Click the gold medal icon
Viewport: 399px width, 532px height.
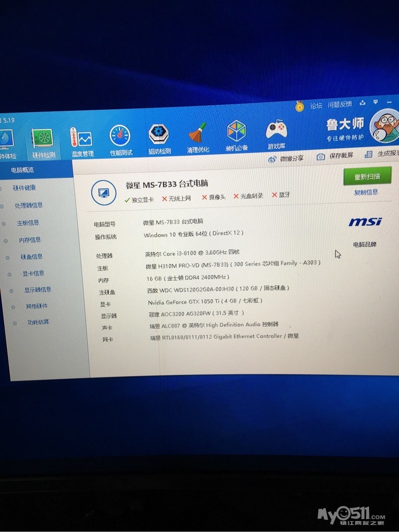299,107
